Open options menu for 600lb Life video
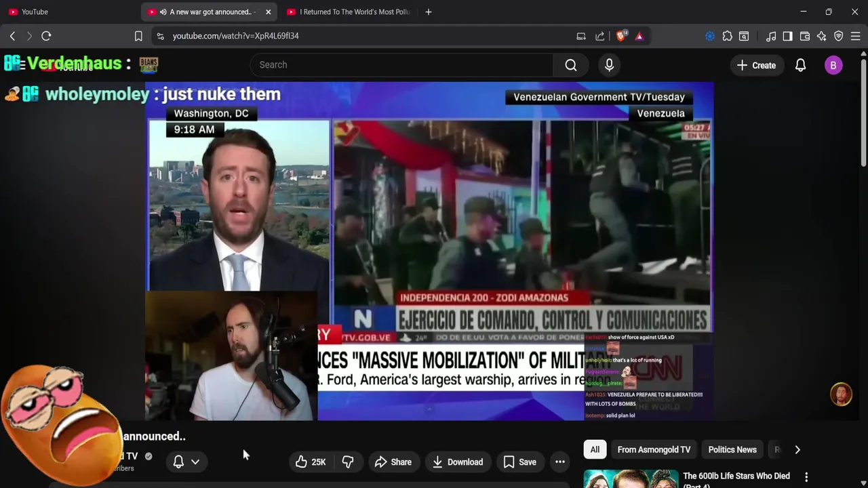This screenshot has width=868, height=488. coord(806,477)
